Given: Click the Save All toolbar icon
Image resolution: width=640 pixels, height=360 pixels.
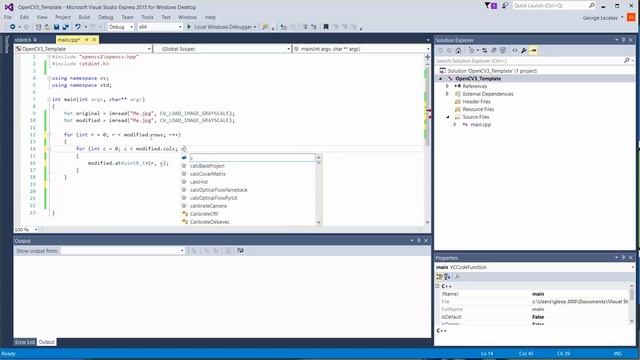Looking at the screenshot, I should pyautogui.click(x=65, y=27).
